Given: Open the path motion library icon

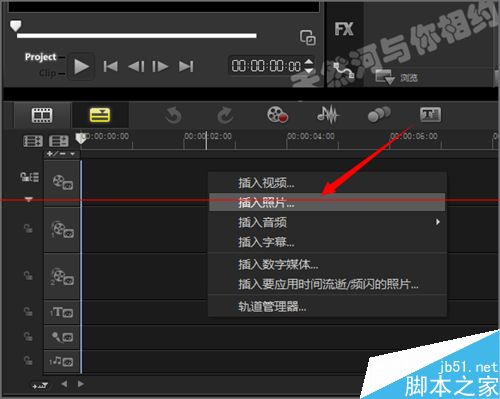Looking at the screenshot, I should pos(344,70).
